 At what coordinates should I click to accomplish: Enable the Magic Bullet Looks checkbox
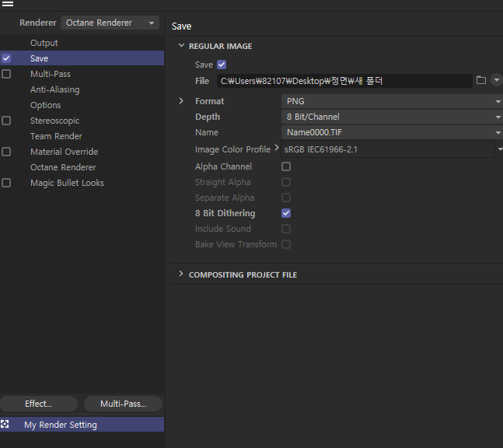pyautogui.click(x=6, y=183)
